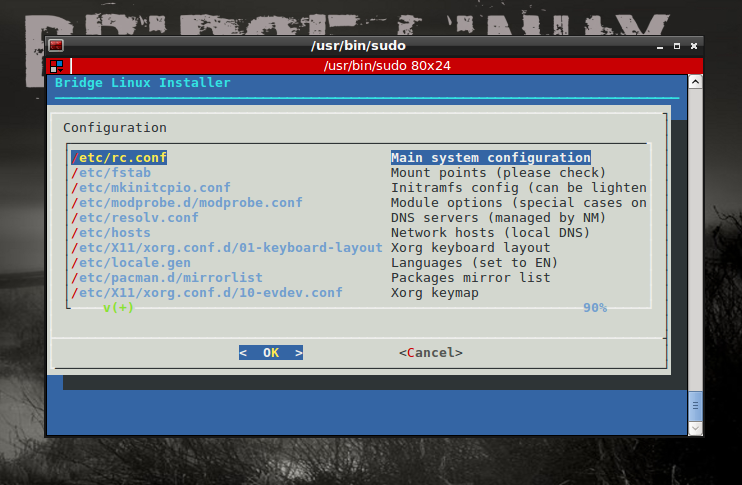Viewport: 742px width, 485px height.
Task: Select /etc/locale.gen languages entry
Action: (131, 263)
